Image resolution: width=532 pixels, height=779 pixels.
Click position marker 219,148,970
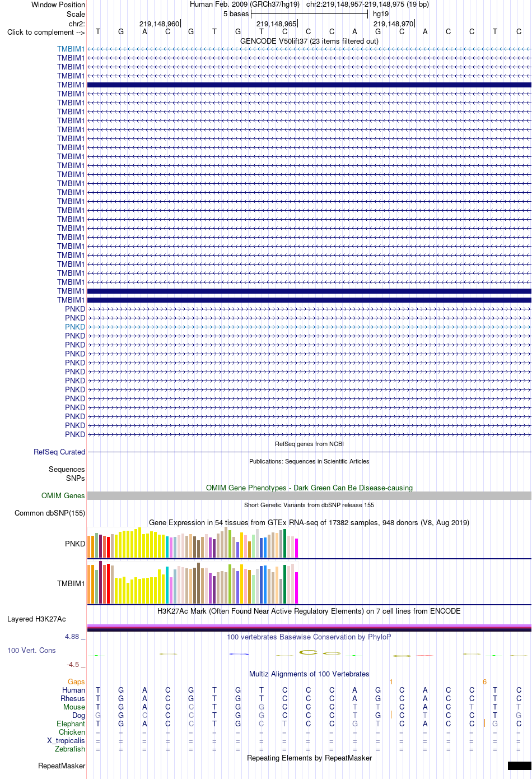coord(394,24)
